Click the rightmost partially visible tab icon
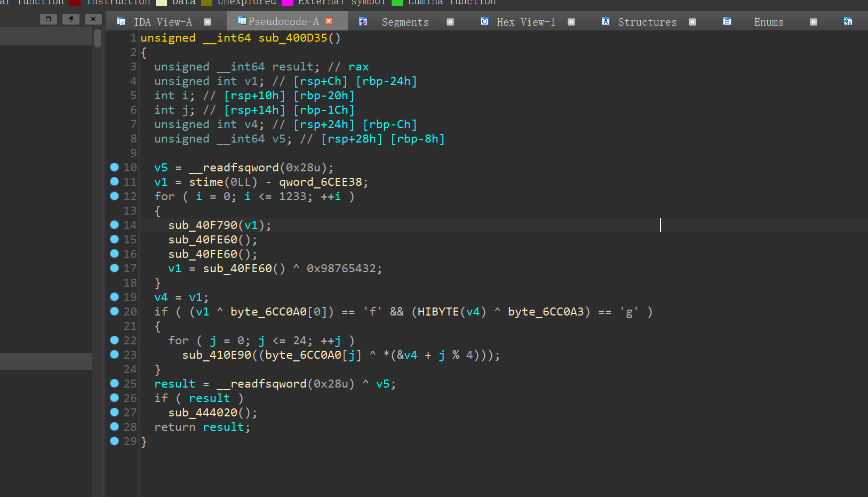Screen dimensions: 868x497 pos(848,22)
